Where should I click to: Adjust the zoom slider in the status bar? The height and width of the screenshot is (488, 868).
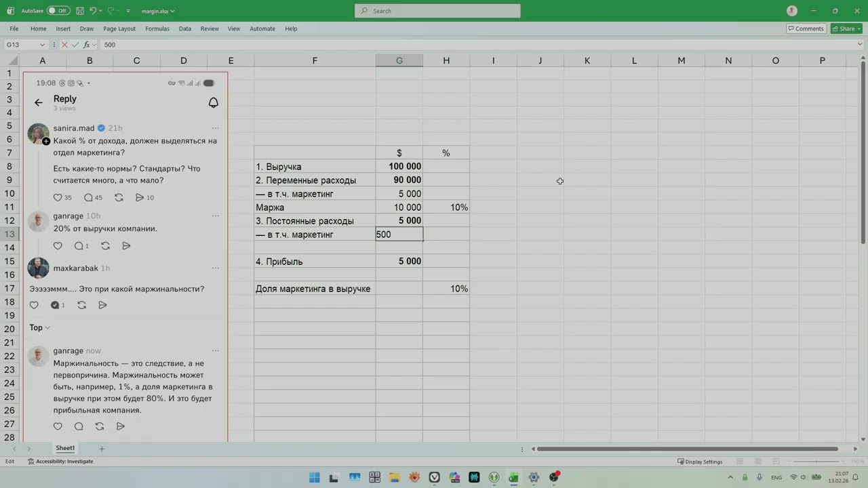pyautogui.click(x=818, y=462)
